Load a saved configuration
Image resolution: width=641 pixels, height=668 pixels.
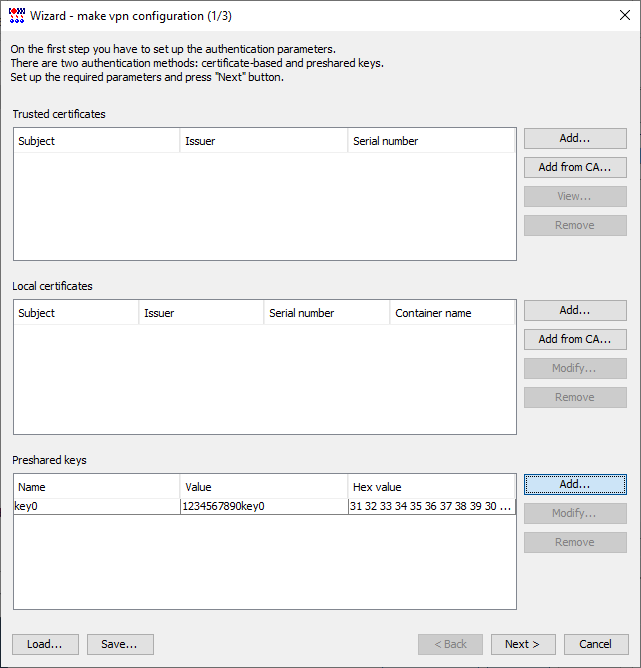tap(45, 644)
